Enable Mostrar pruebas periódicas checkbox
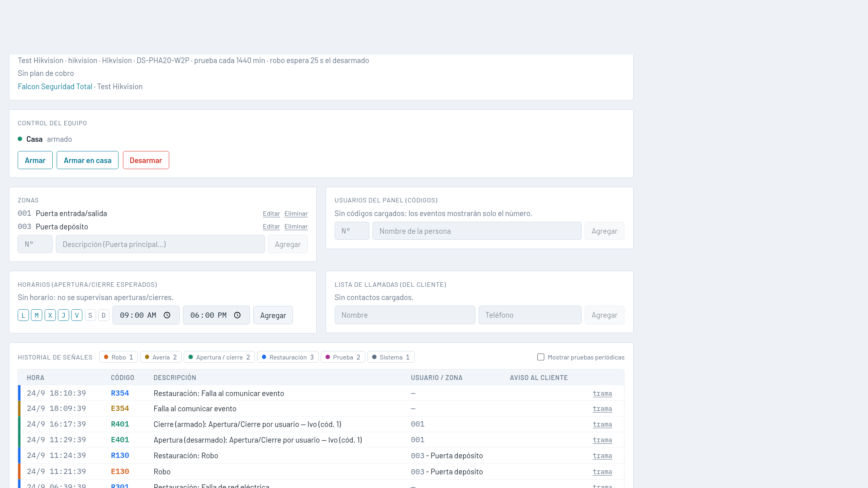The height and width of the screenshot is (488, 868). 541,357
